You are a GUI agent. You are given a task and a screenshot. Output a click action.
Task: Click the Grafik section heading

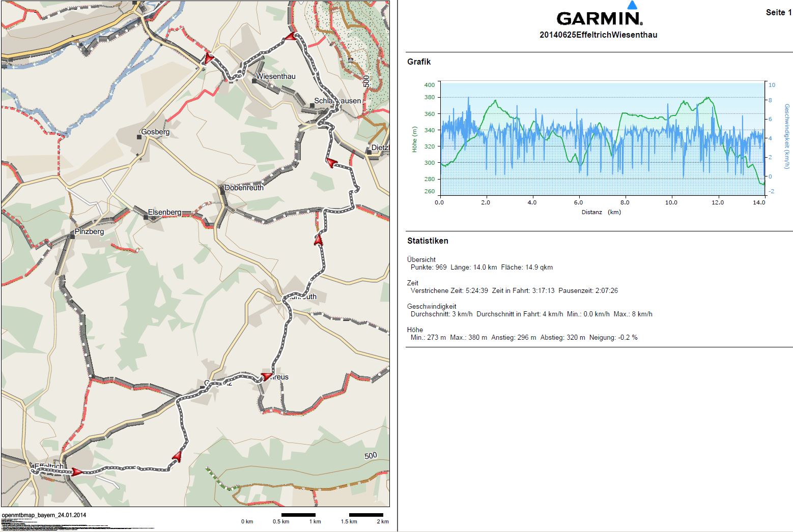[x=419, y=62]
